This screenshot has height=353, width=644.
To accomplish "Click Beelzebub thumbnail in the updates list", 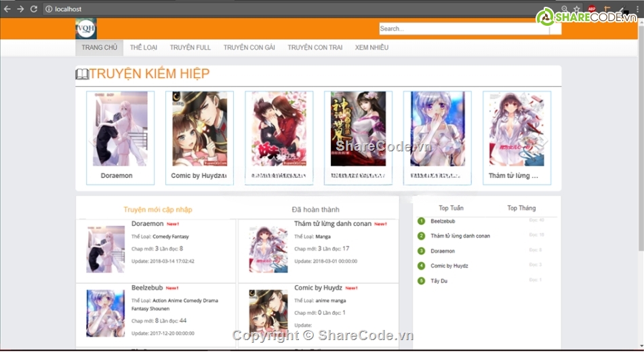I will [x=106, y=314].
